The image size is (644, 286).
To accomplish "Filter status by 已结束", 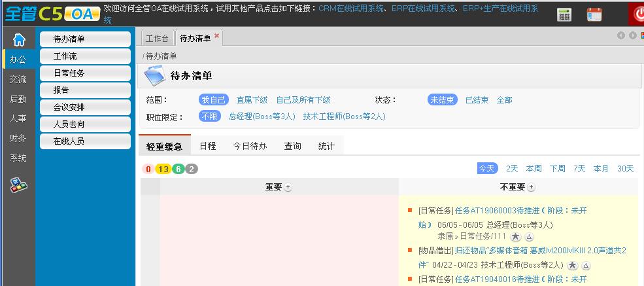I will click(x=477, y=100).
